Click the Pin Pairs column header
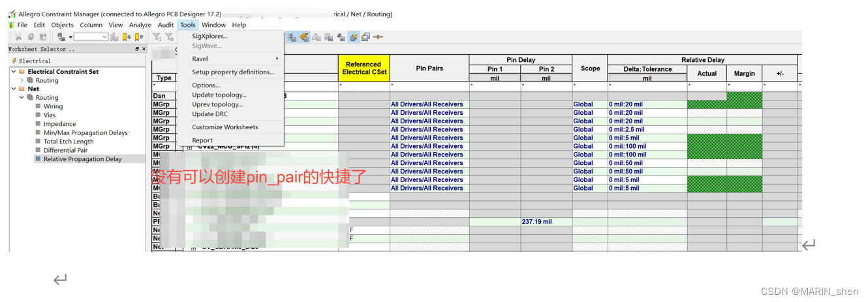 click(429, 68)
